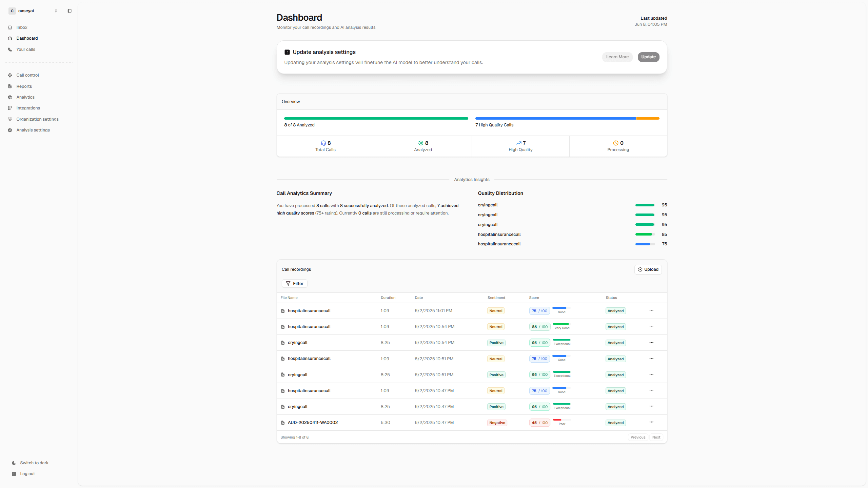868x488 pixels.
Task: Click file icon beside AUD-20250411-WA0002
Action: (283, 423)
